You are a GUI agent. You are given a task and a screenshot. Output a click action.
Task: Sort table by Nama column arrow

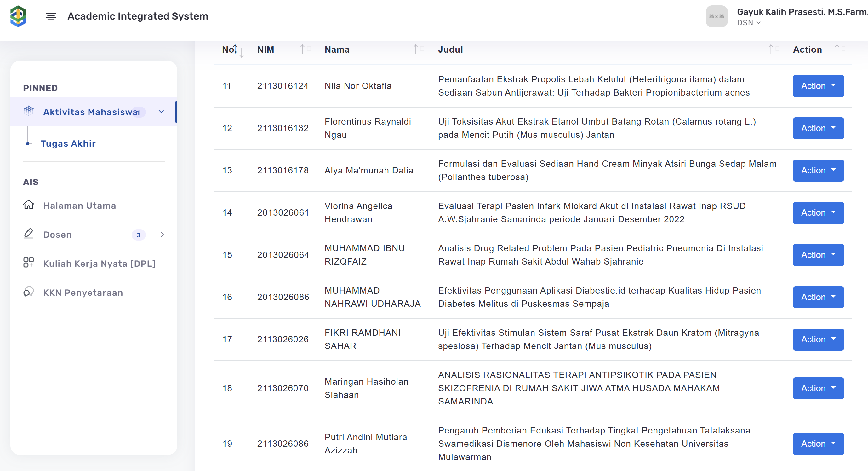tap(416, 49)
